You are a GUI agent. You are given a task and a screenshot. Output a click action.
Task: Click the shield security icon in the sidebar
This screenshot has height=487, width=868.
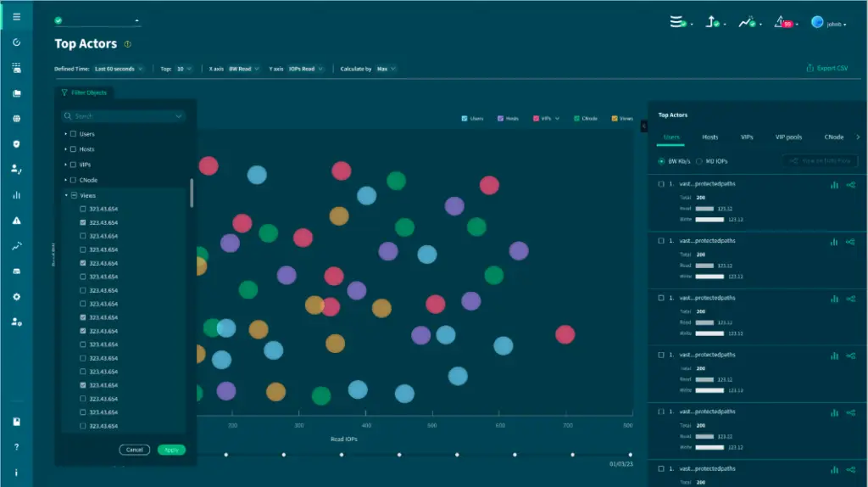(x=16, y=144)
